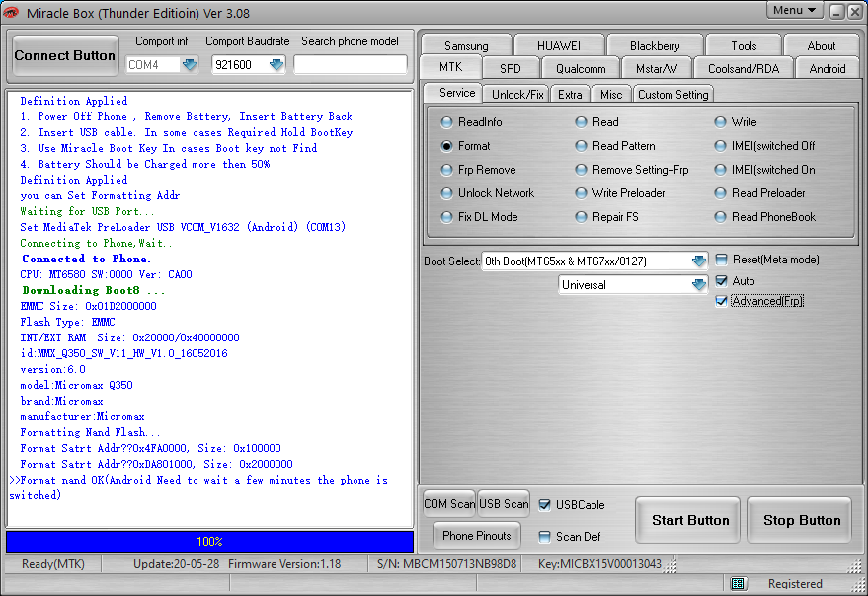The width and height of the screenshot is (868, 596).
Task: Toggle the Auto checkbox
Action: point(721,281)
